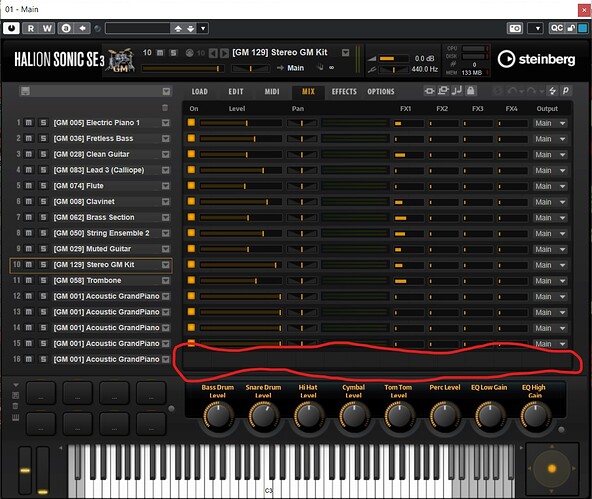This screenshot has width=592, height=499.
Task: Mute the Muted Guitar slot
Action: [x=29, y=249]
